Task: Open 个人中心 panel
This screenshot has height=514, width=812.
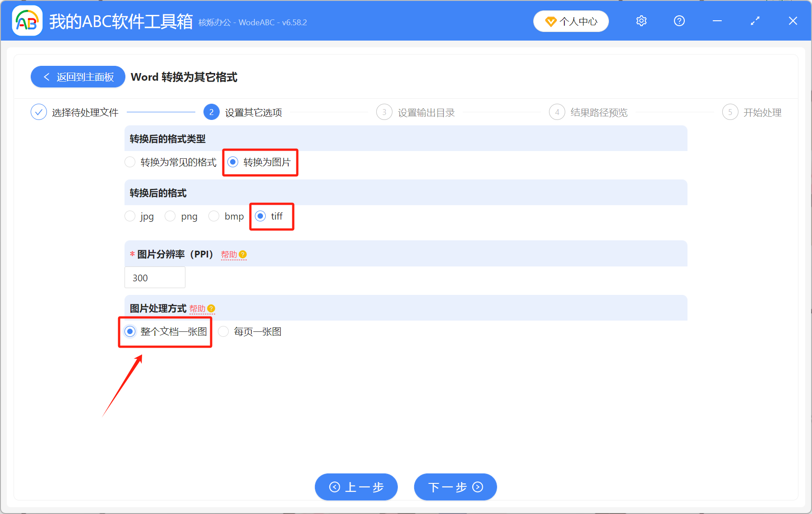Action: coord(571,21)
